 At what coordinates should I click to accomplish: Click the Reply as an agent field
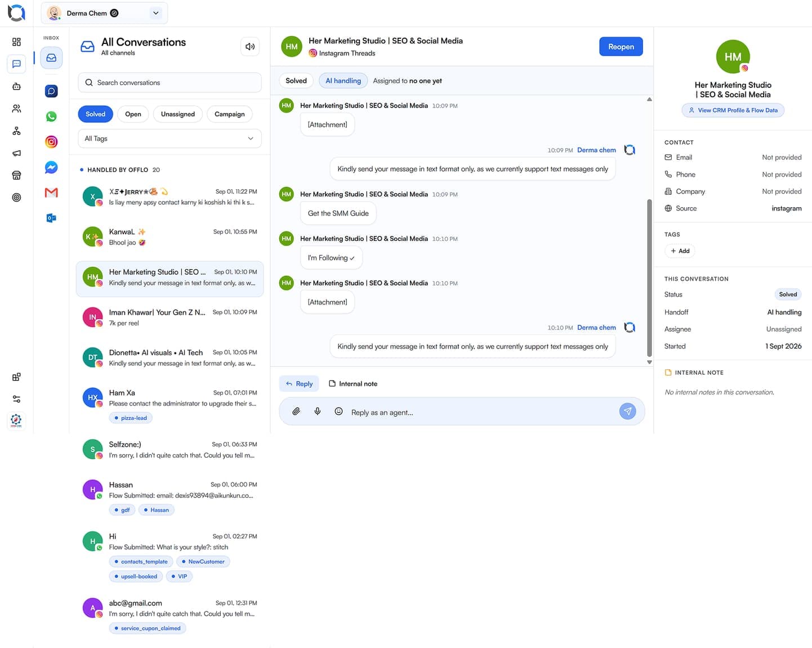(x=462, y=412)
